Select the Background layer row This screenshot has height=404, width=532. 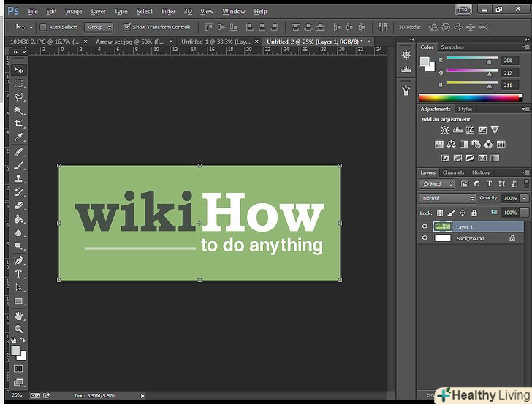click(x=470, y=238)
